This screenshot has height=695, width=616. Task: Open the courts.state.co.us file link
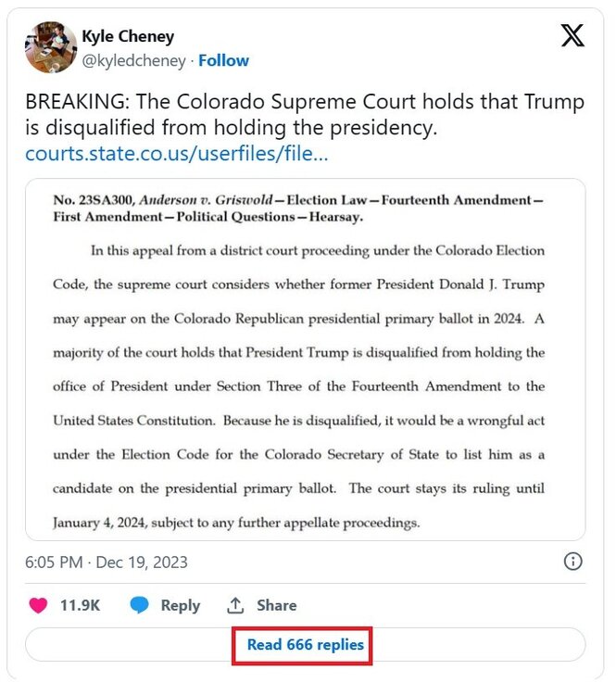pos(177,153)
